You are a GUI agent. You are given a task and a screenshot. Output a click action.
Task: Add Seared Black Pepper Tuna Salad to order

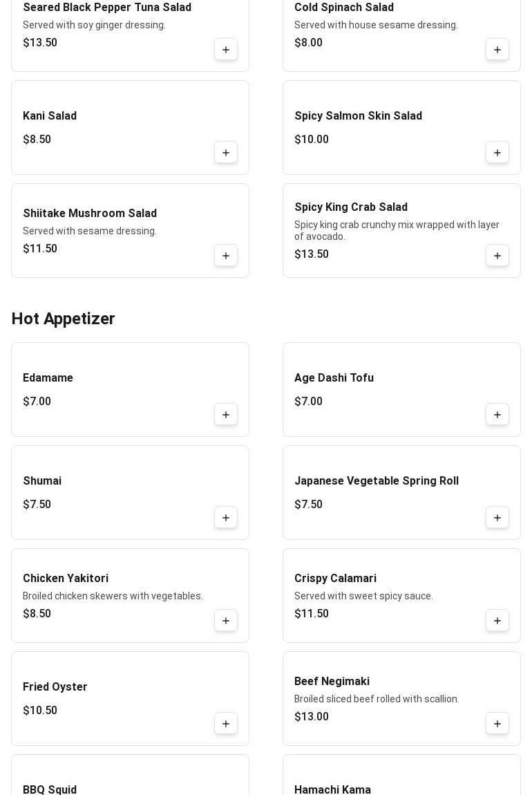coord(226,50)
